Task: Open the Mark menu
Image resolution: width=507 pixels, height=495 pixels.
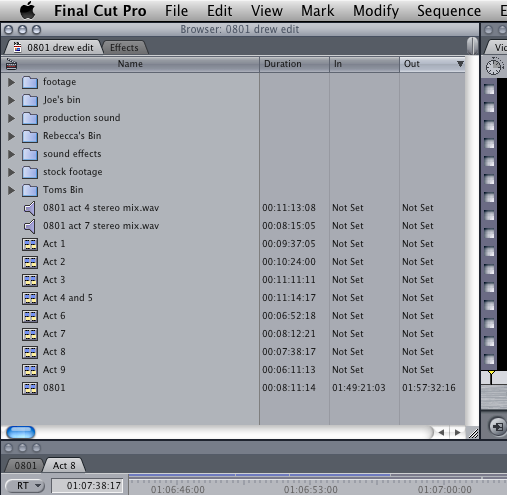Action: coord(318,11)
